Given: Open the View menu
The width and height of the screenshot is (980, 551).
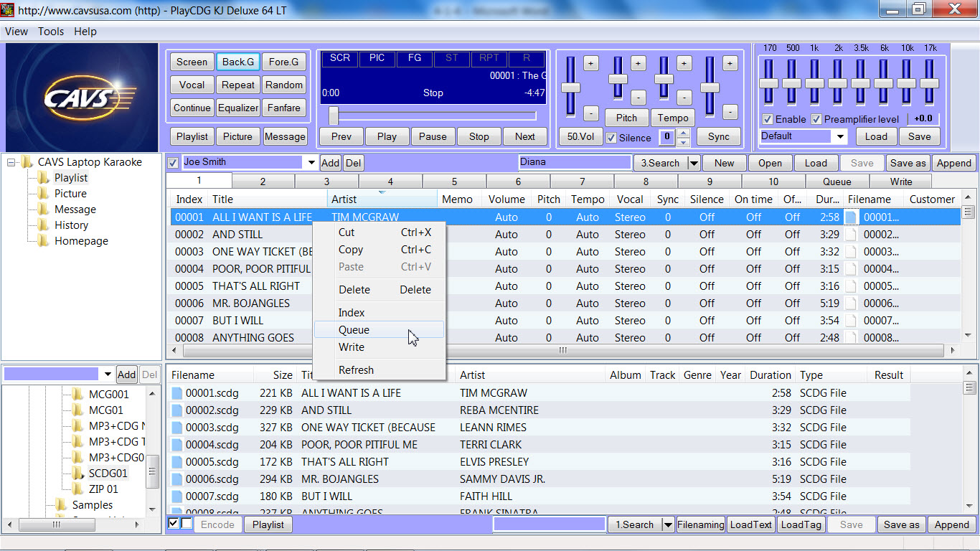Looking at the screenshot, I should [17, 32].
